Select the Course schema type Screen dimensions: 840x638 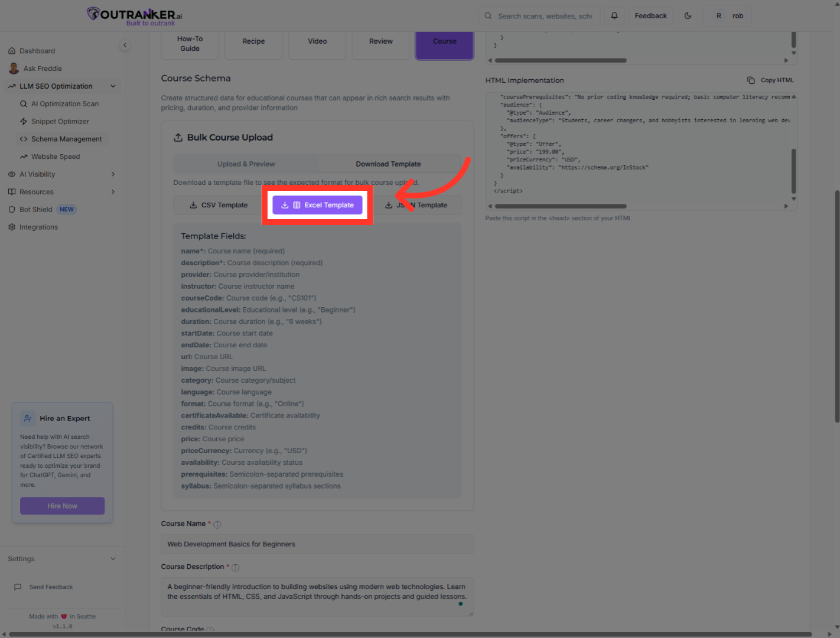pyautogui.click(x=445, y=44)
